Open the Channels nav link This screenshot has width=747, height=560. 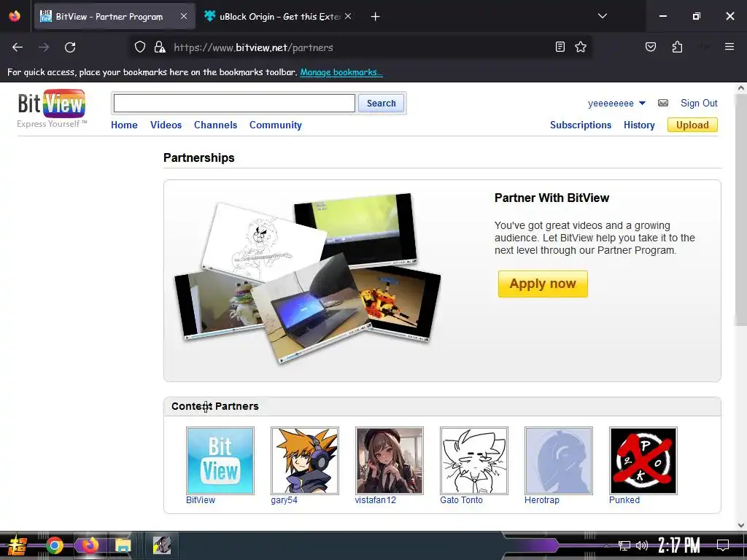click(215, 125)
